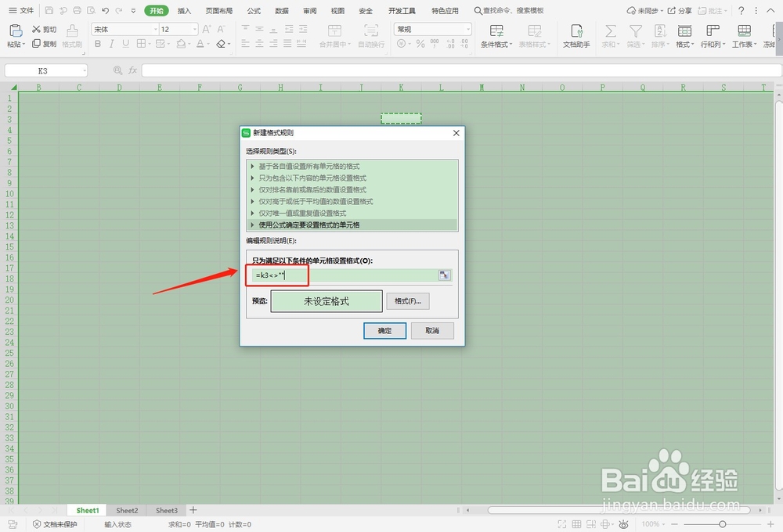Switch to the Sheet2 tab

(127, 511)
